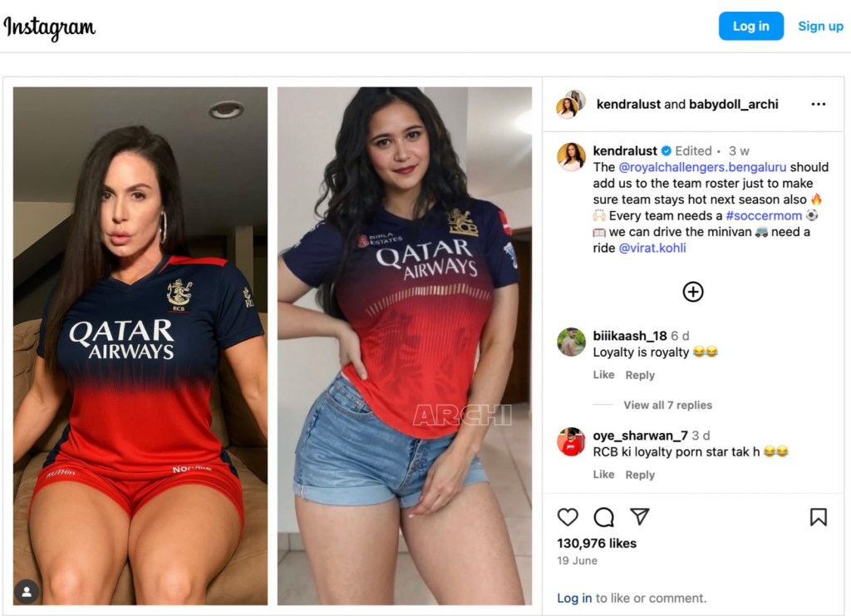Click the Instagram logo

click(x=49, y=27)
